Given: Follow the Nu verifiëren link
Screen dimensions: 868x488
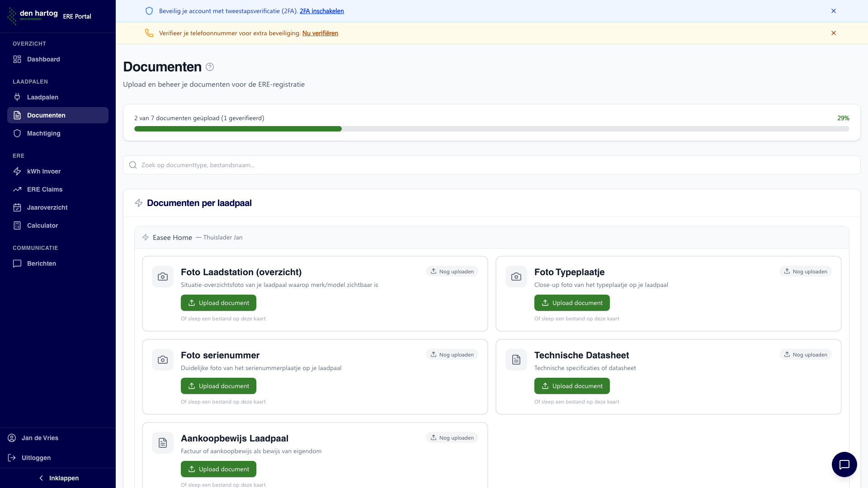Looking at the screenshot, I should (x=320, y=33).
